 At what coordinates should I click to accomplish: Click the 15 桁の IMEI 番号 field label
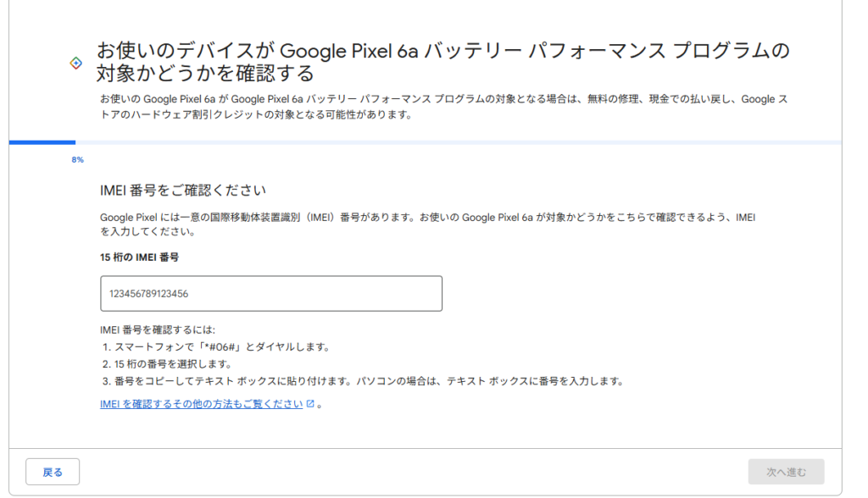(x=139, y=257)
